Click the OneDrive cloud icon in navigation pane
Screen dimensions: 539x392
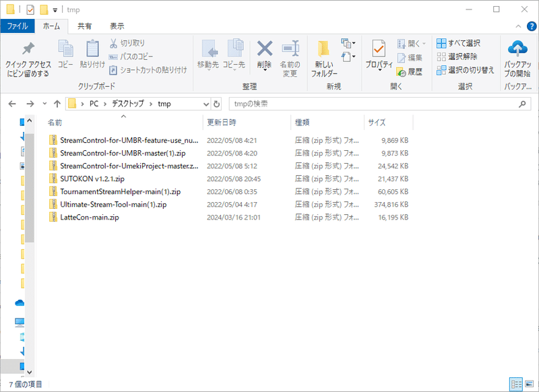pyautogui.click(x=20, y=302)
